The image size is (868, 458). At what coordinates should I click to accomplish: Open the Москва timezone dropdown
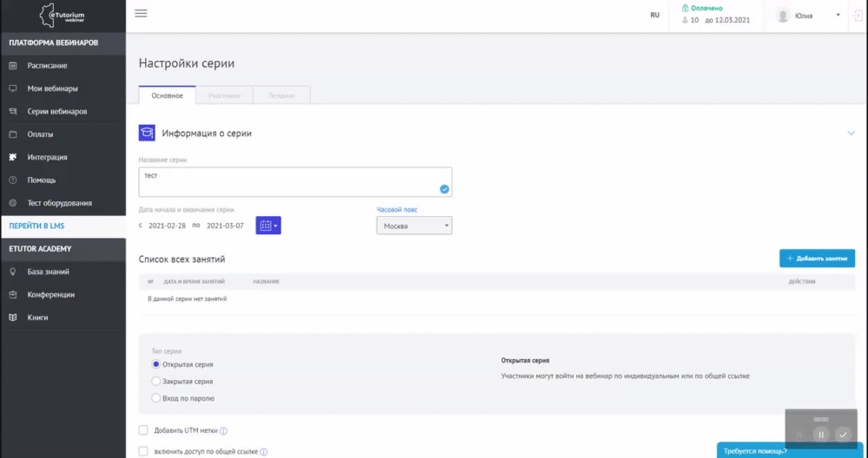point(413,226)
